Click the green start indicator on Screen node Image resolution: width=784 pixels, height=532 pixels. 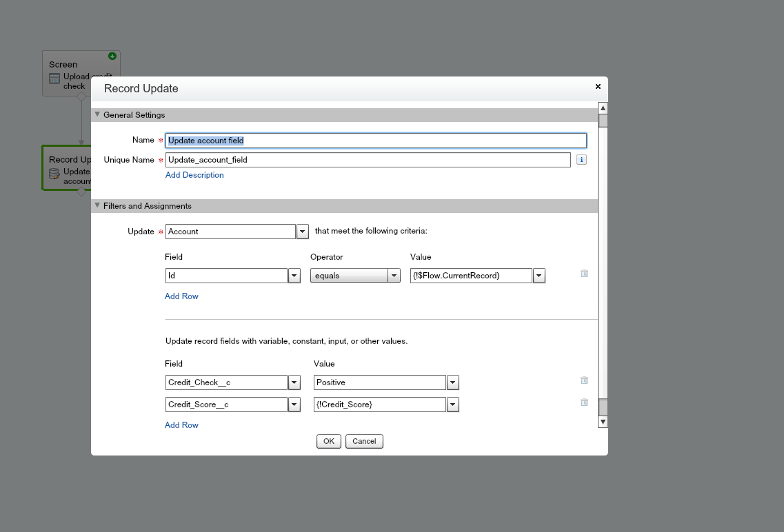tap(112, 57)
